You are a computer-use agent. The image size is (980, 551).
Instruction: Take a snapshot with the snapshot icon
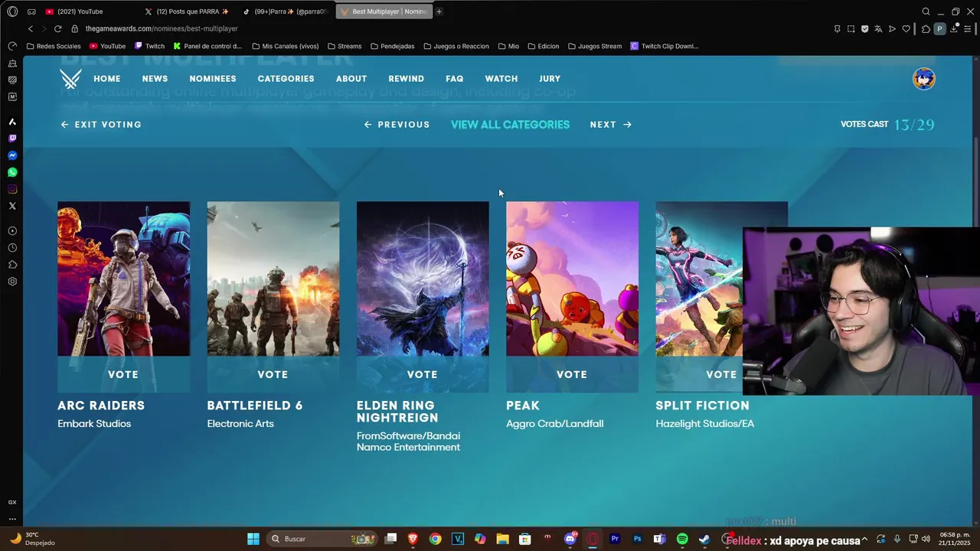(x=851, y=28)
